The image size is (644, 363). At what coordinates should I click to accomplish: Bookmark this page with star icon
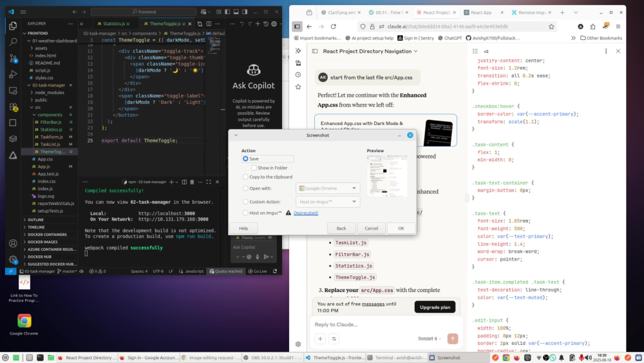pyautogui.click(x=551, y=26)
